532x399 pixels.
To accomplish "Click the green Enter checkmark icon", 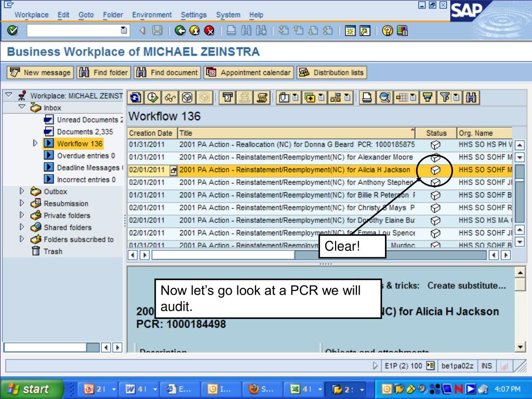I will 12,31.
